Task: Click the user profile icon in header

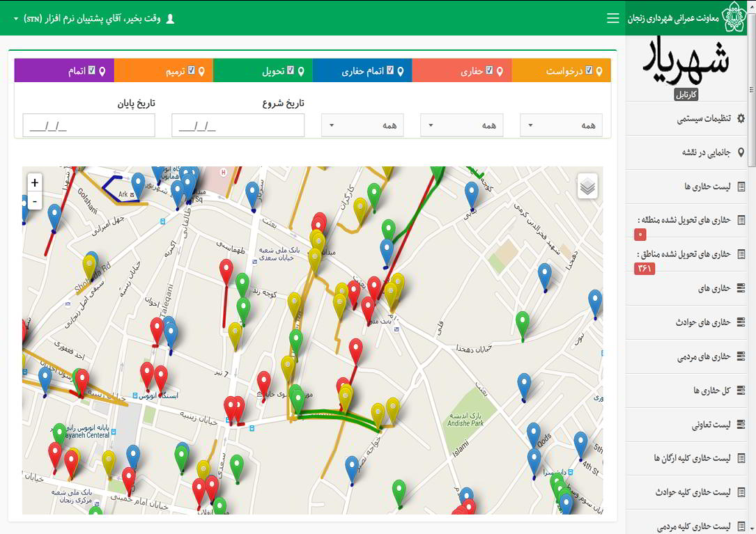Action: pyautogui.click(x=170, y=19)
